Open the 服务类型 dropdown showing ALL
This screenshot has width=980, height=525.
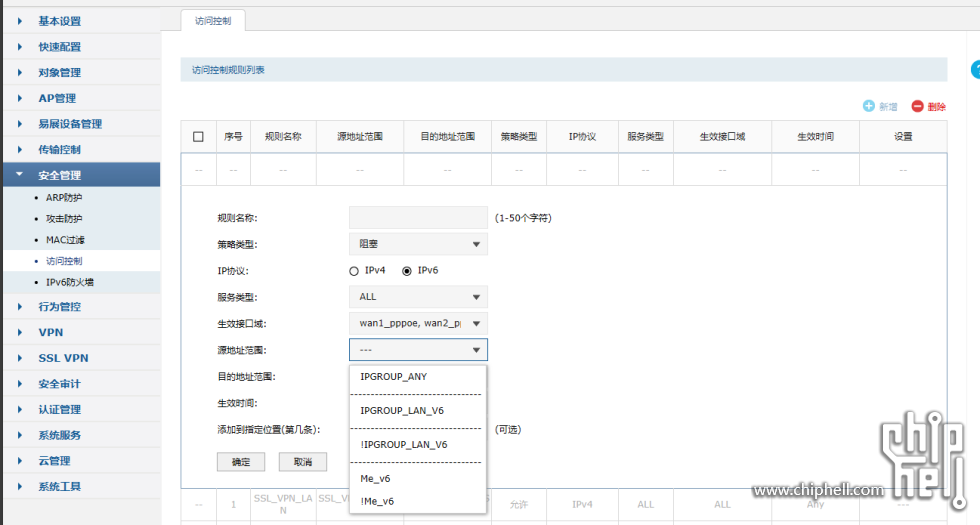click(418, 297)
